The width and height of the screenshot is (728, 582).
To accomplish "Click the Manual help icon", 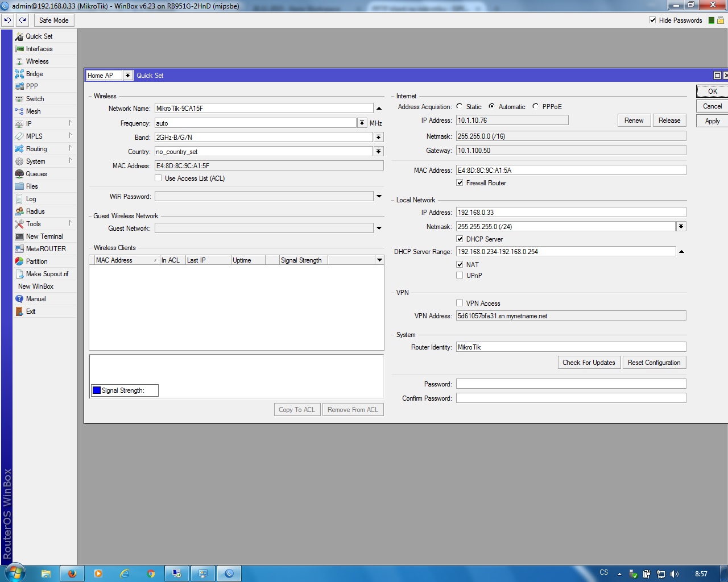I will tap(19, 299).
